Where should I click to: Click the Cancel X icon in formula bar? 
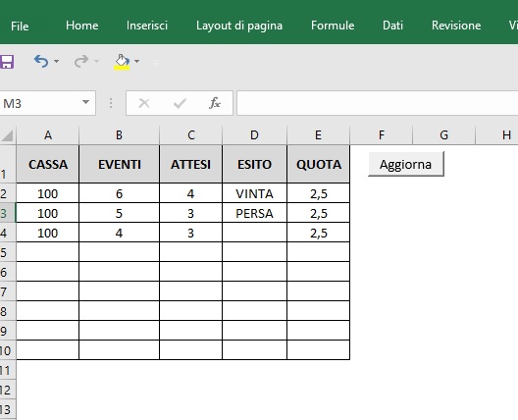point(144,103)
